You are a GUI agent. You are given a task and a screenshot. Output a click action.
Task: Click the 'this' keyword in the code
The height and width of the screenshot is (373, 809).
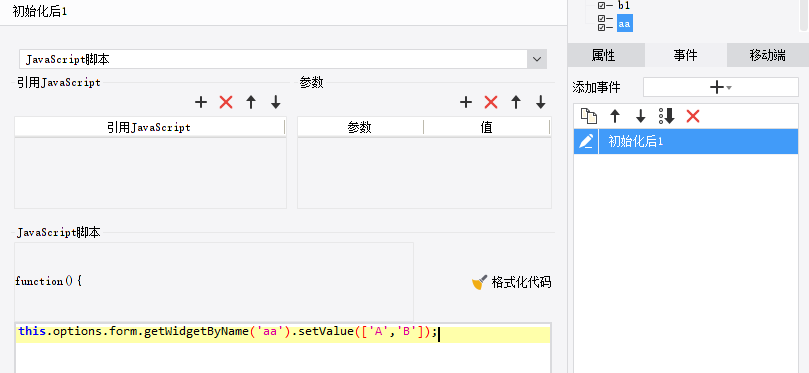(x=32, y=331)
